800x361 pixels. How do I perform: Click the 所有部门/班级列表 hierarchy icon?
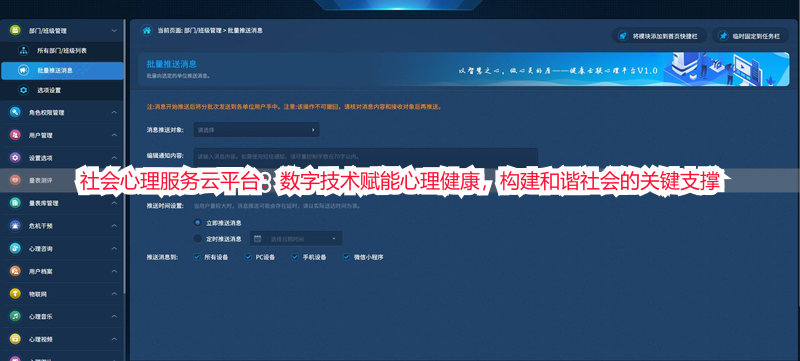point(23,50)
